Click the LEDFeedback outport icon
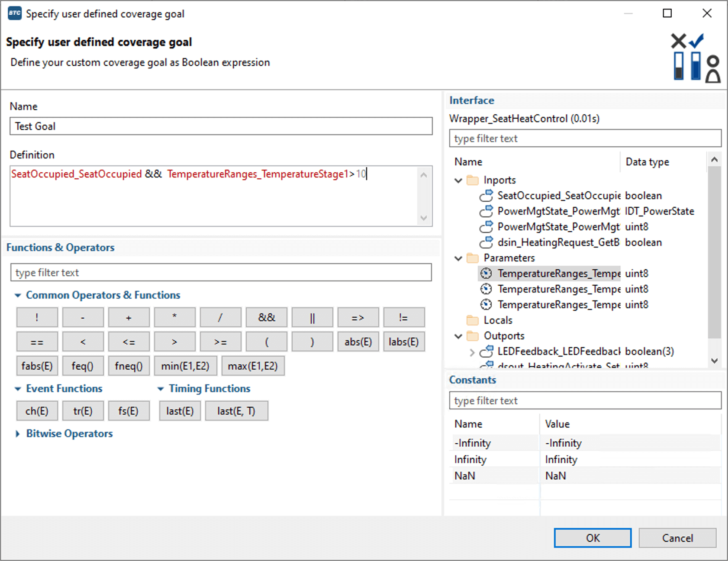 486,351
